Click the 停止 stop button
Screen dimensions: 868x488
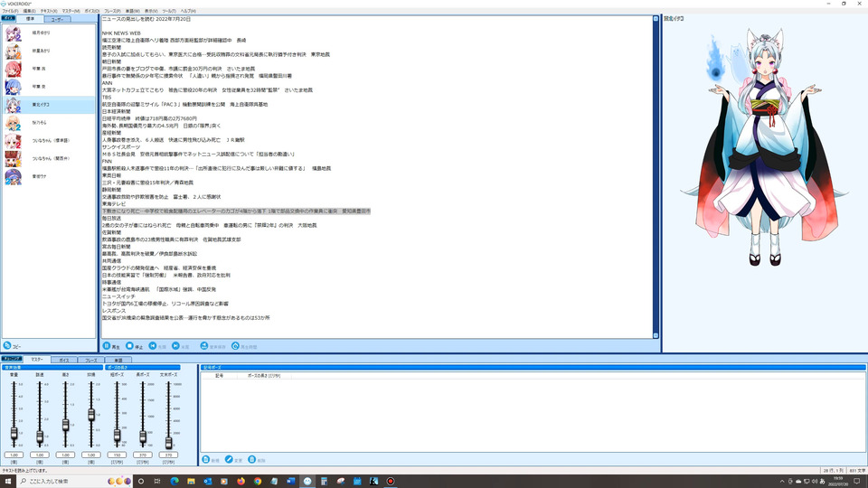(135, 346)
